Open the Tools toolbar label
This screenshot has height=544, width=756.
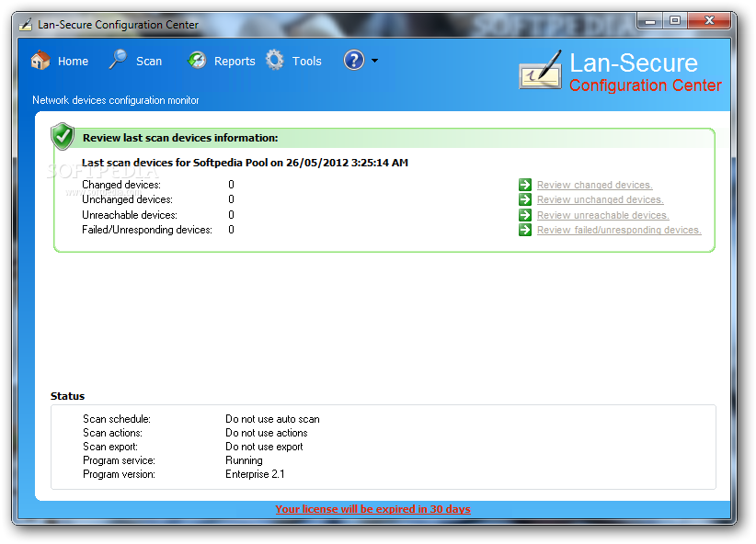(x=306, y=62)
